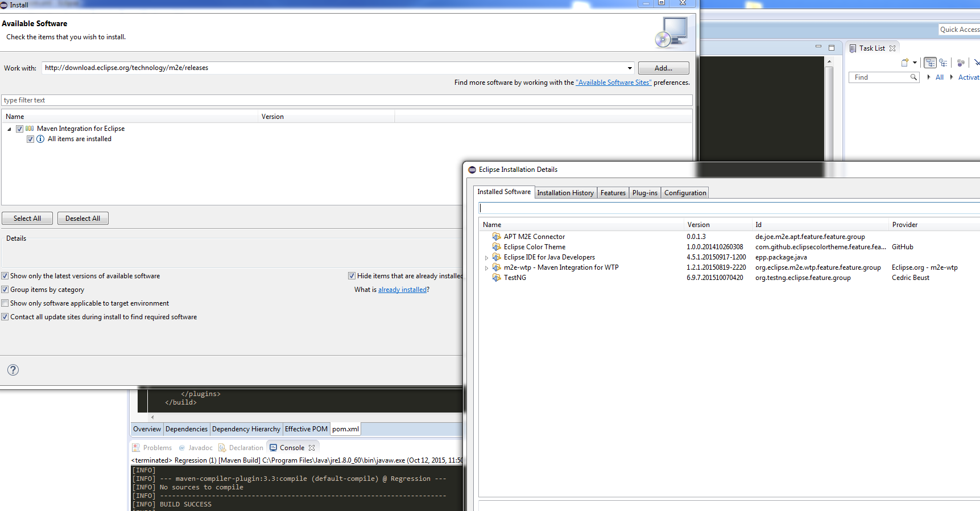Select the Scheduled view icon in Task List
Screen dimensions: 980x511
[x=943, y=63]
